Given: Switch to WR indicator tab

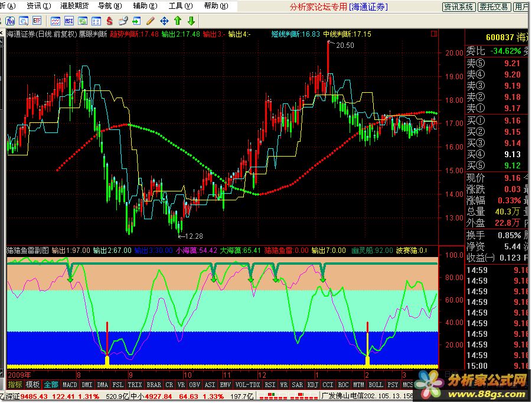Looking at the screenshot, I should 283,385.
